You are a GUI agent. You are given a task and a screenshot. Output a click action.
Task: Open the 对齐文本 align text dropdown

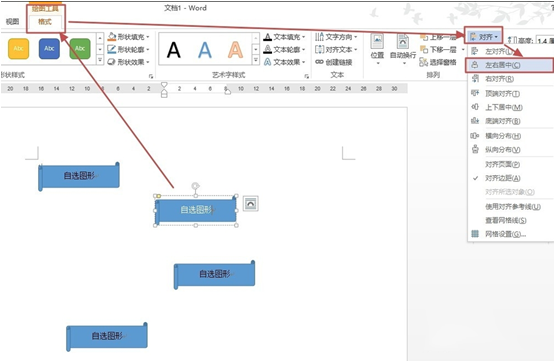point(336,49)
